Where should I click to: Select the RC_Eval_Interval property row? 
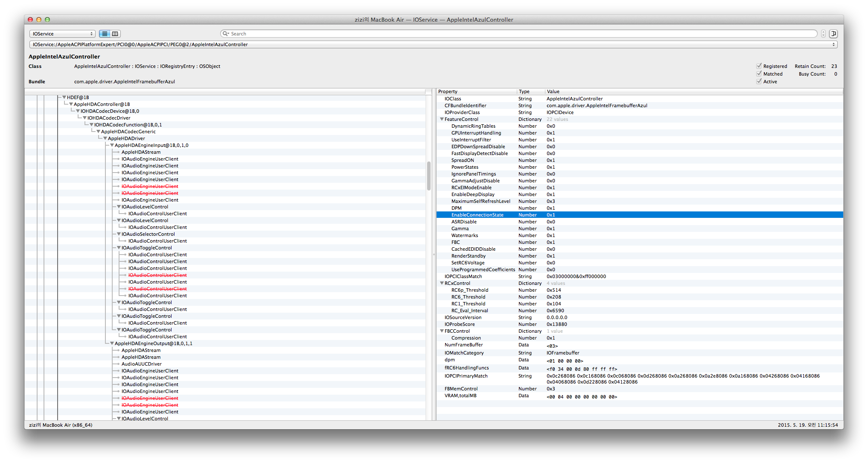tap(640, 311)
